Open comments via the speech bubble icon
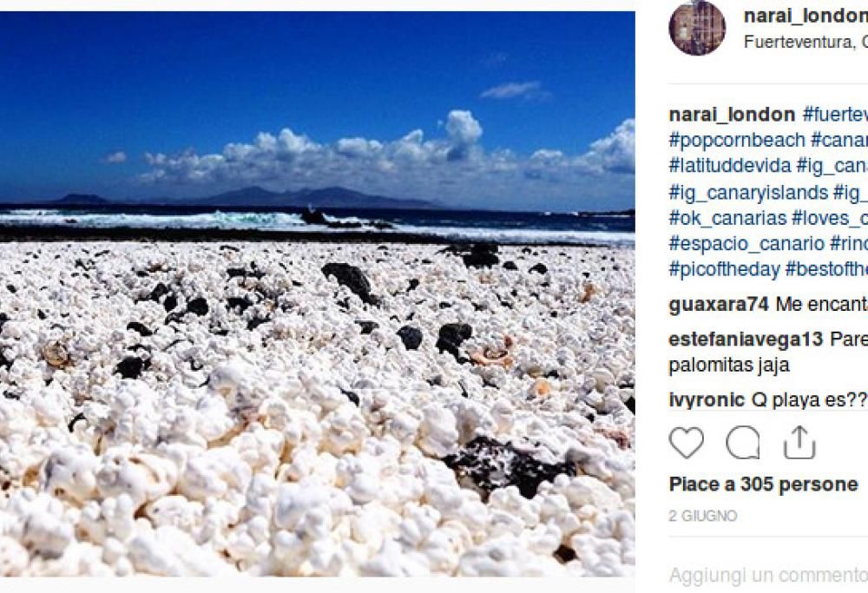 coord(743,443)
